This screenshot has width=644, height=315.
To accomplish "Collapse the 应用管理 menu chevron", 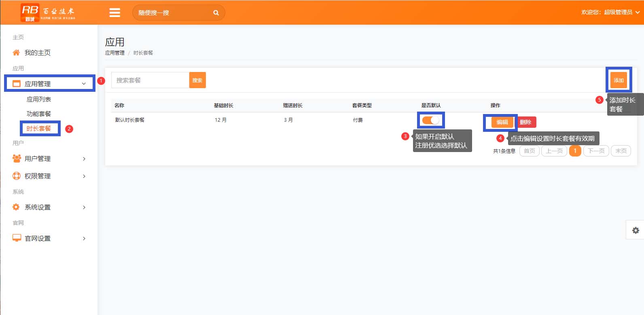I will pos(84,84).
